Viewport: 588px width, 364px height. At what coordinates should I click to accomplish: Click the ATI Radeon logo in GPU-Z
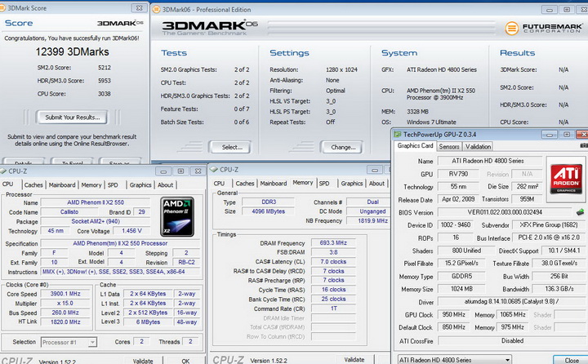tap(566, 179)
